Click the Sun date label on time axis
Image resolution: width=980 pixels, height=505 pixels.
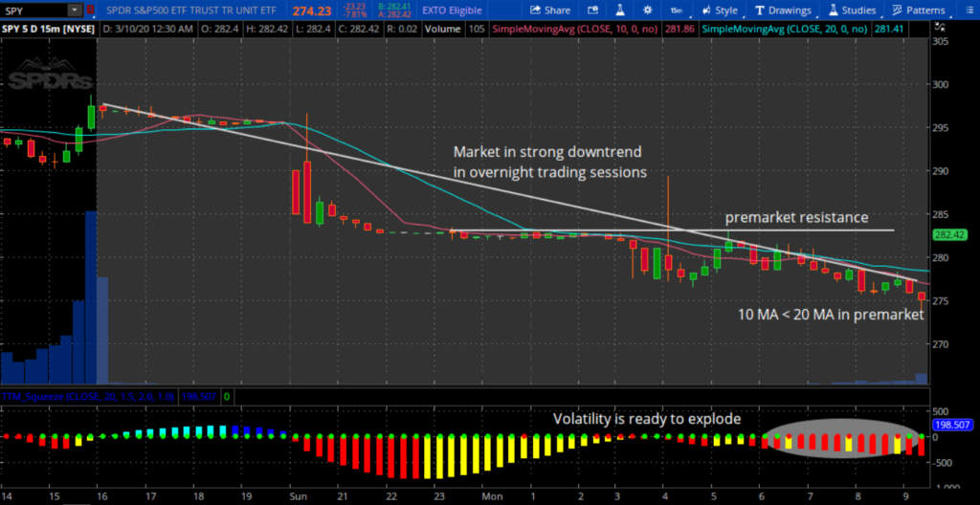click(x=299, y=496)
